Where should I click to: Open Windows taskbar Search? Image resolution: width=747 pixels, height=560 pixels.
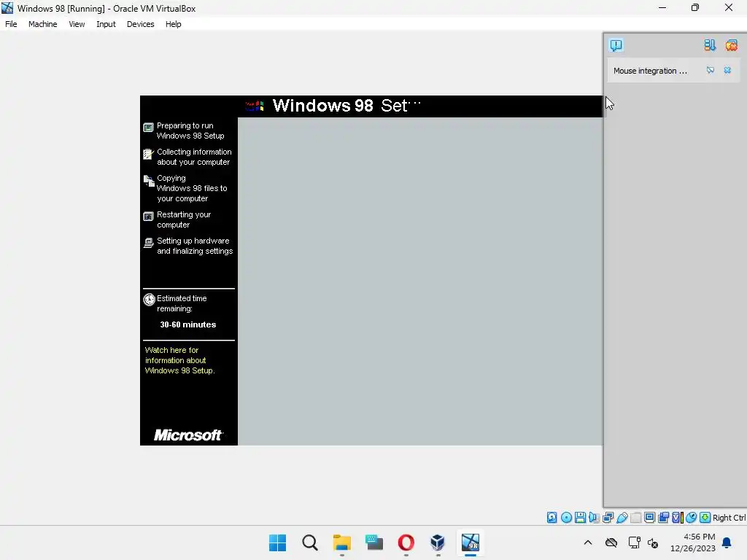pos(309,542)
